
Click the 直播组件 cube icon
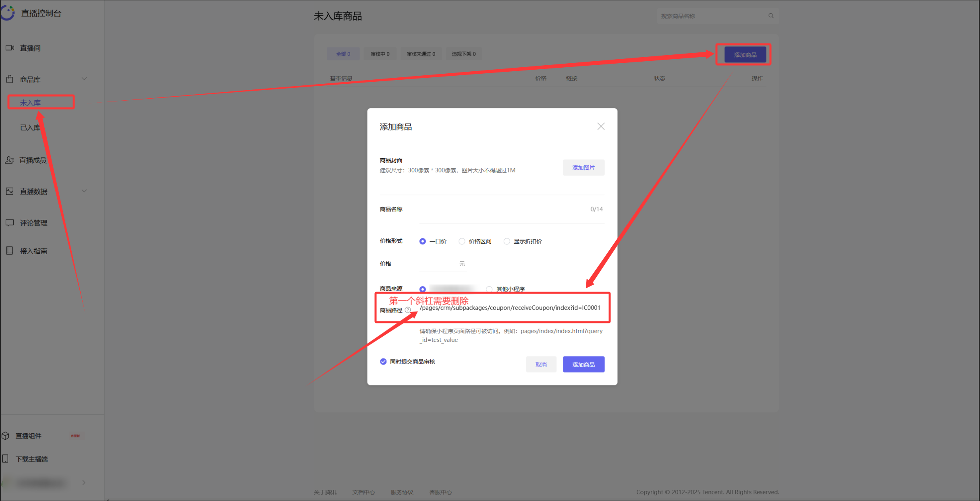tap(6, 435)
